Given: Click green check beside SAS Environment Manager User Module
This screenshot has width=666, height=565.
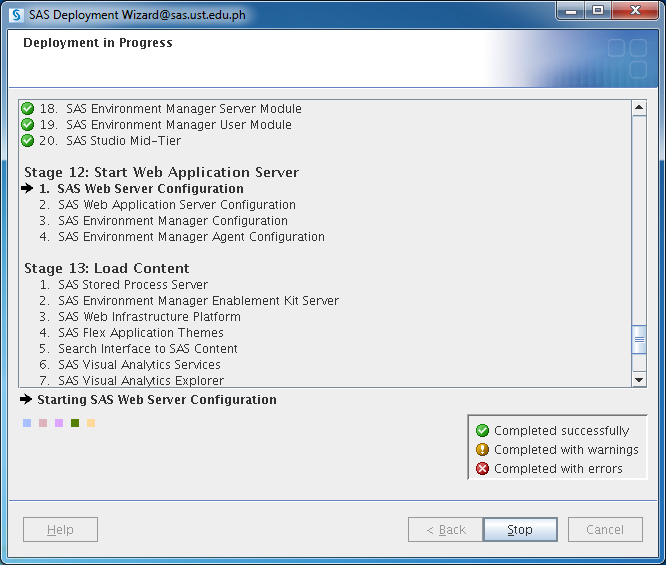Looking at the screenshot, I should (x=28, y=125).
